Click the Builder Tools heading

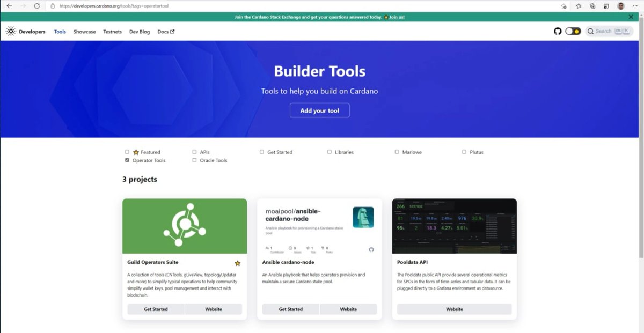click(319, 71)
